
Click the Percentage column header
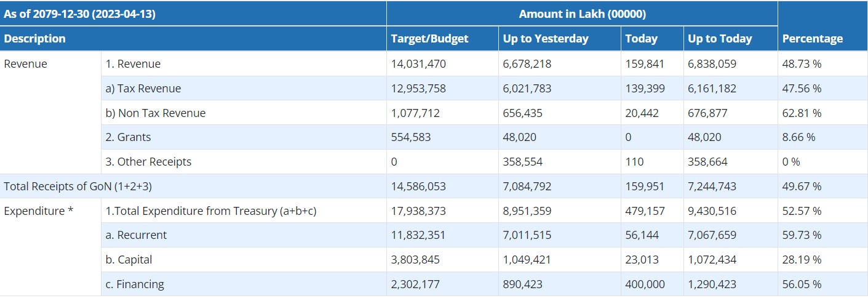click(812, 39)
